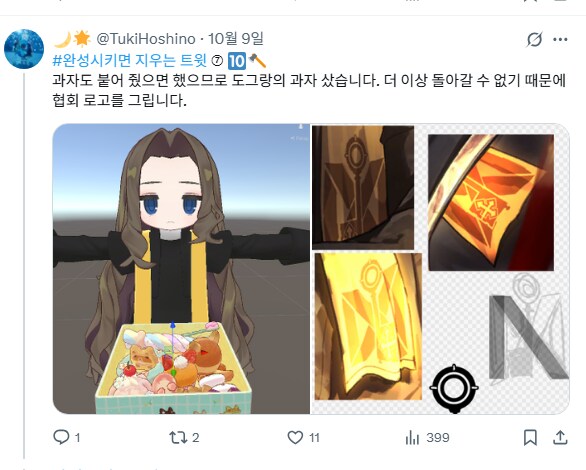Retweet using the repost arrows icon
The width and height of the screenshot is (586, 470).
coord(178,437)
